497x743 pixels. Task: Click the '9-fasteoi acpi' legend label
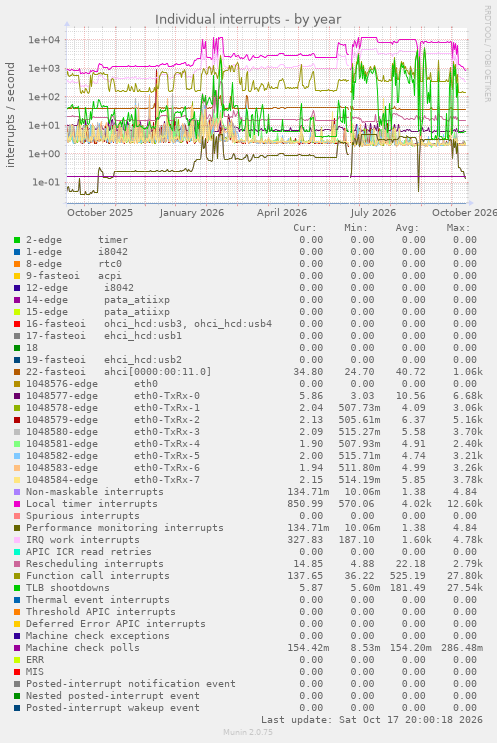click(x=74, y=276)
